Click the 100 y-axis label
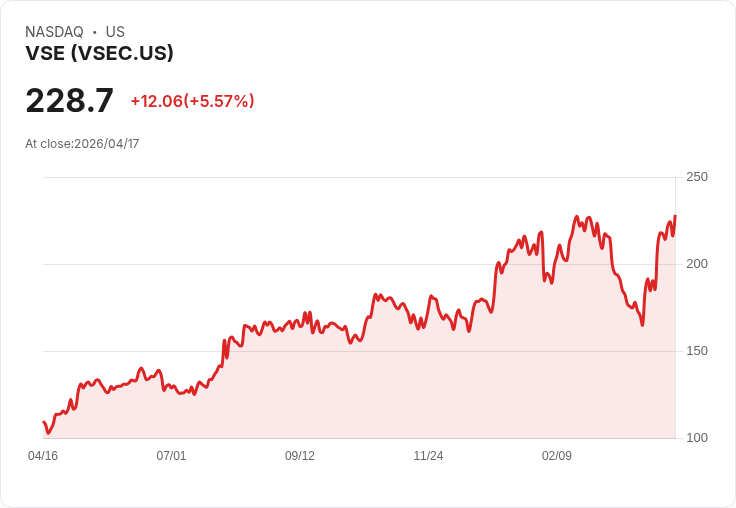The width and height of the screenshot is (736, 508). (696, 438)
